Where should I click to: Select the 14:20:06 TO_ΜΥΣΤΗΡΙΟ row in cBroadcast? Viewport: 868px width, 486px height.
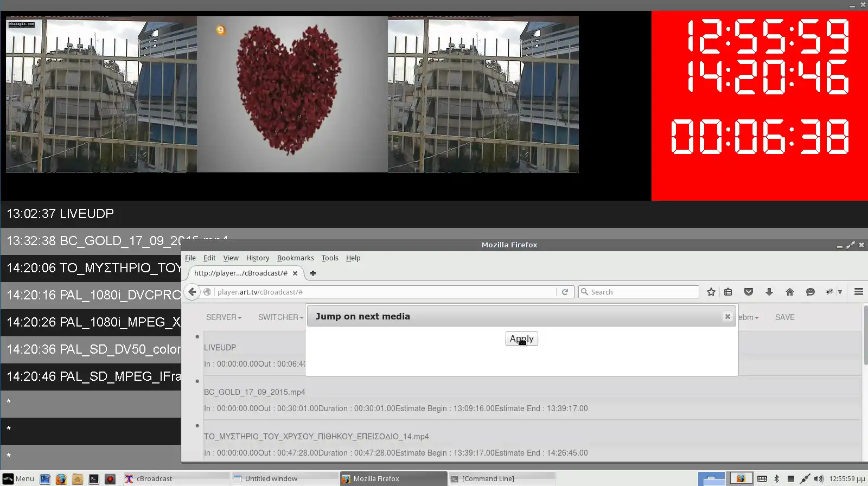pyautogui.click(x=91, y=268)
